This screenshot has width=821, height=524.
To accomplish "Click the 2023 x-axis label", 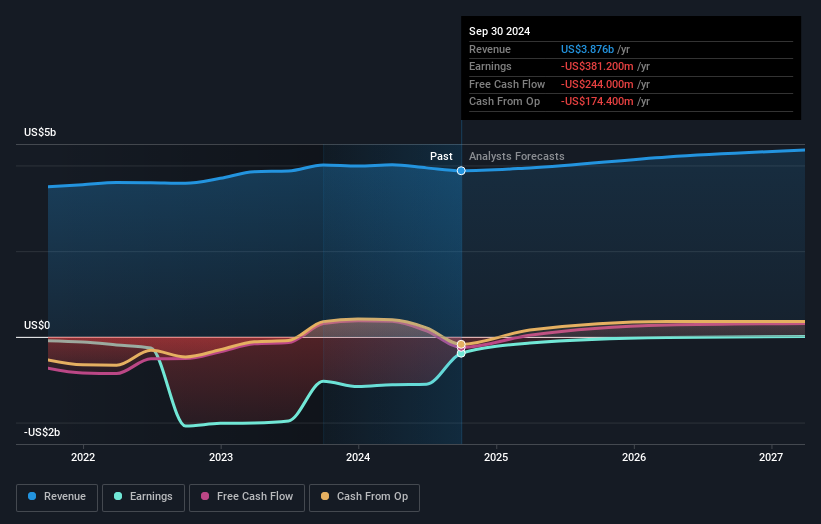I will [x=220, y=457].
